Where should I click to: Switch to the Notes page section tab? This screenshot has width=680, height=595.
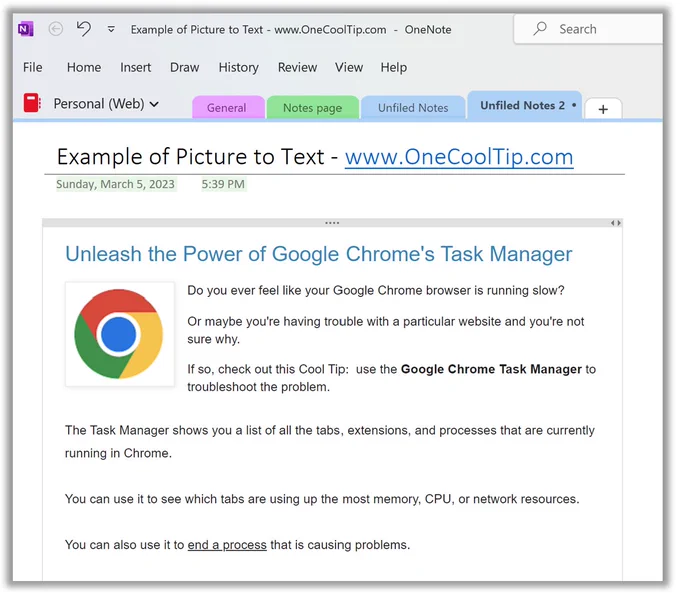[x=313, y=107]
